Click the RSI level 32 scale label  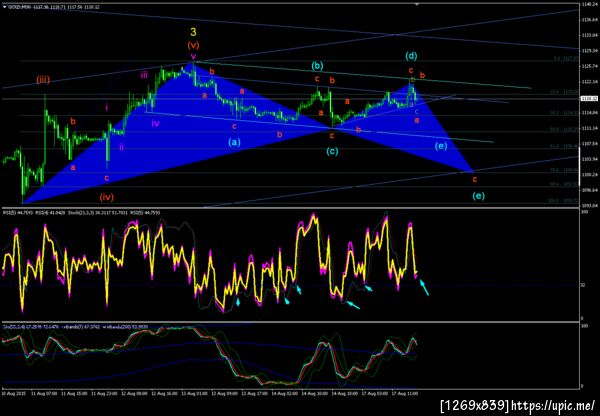(583, 285)
